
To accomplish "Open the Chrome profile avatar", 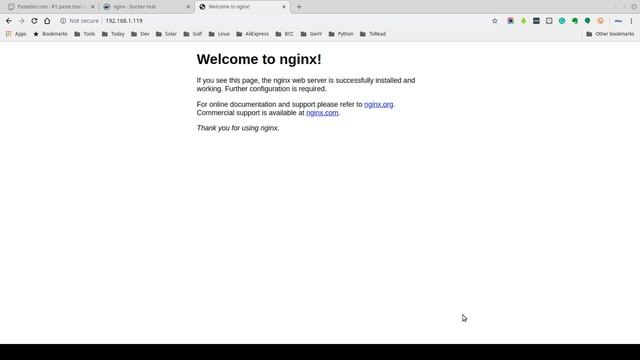I will tap(618, 21).
